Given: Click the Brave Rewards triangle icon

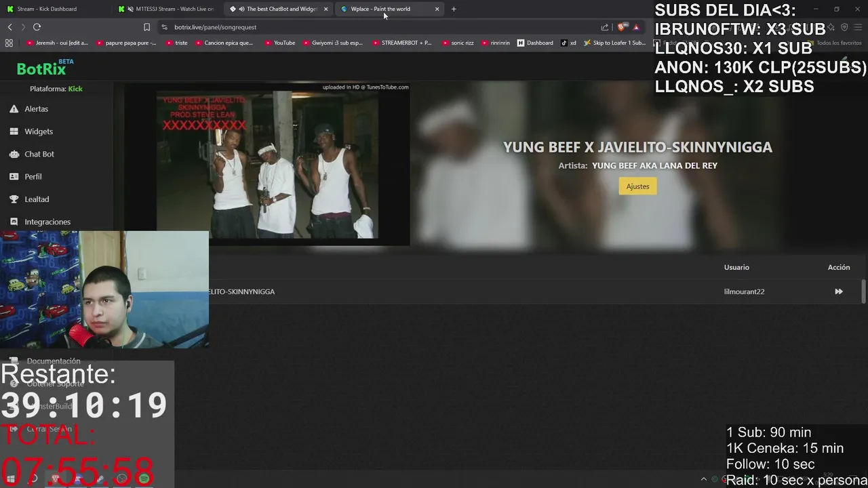Looking at the screenshot, I should [636, 27].
